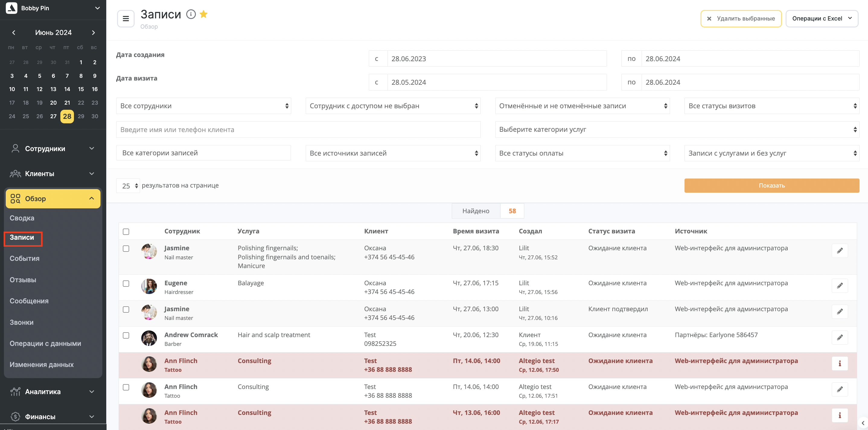
Task: Check Ann Flinch's 14.06 Consulting checkbox
Action: tap(126, 387)
